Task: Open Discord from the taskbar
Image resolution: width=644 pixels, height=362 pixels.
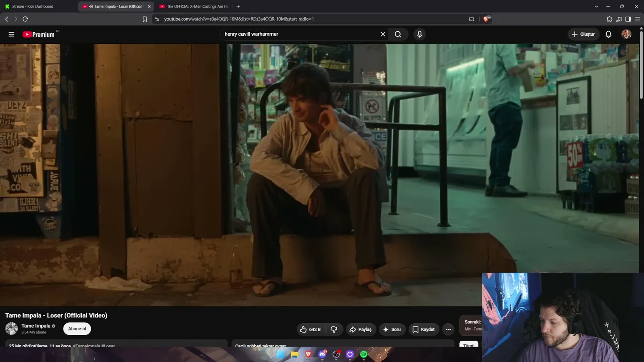Action: tap(323, 354)
